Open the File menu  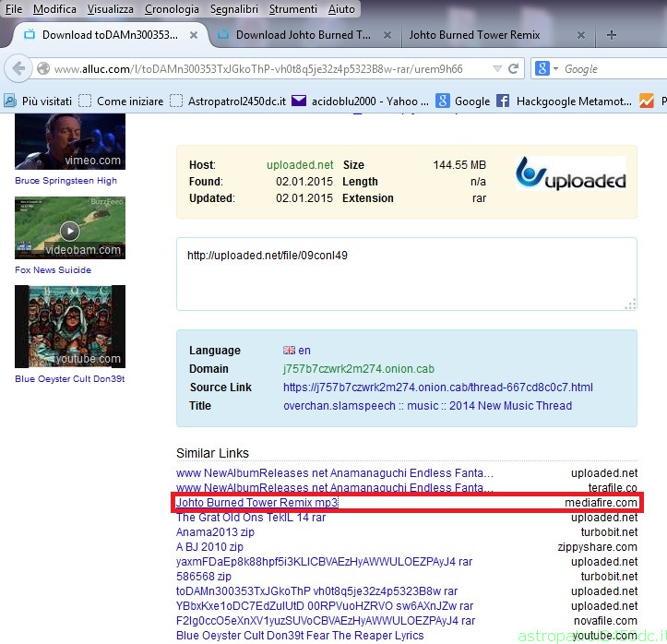pyautogui.click(x=14, y=9)
